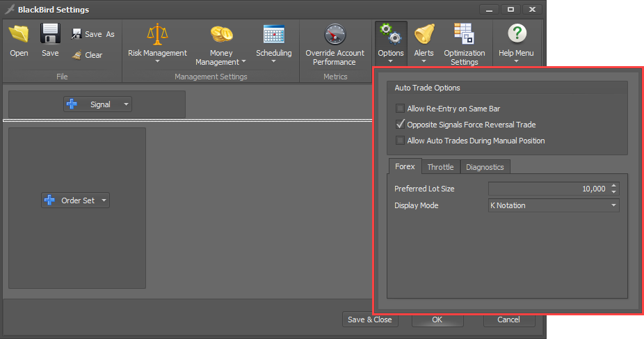Image resolution: width=644 pixels, height=339 pixels.
Task: Open the Display Mode K Notation combo box
Action: coord(554,205)
